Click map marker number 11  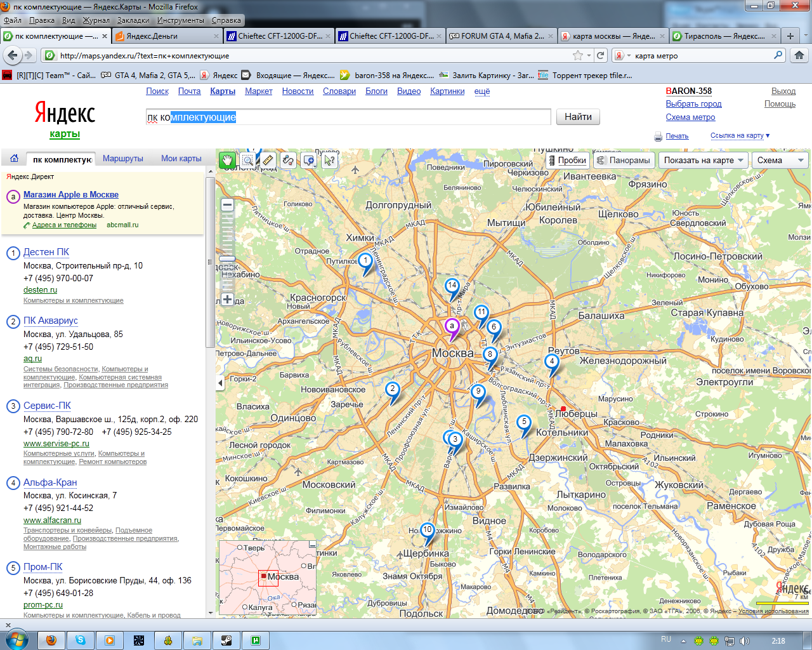coord(481,312)
